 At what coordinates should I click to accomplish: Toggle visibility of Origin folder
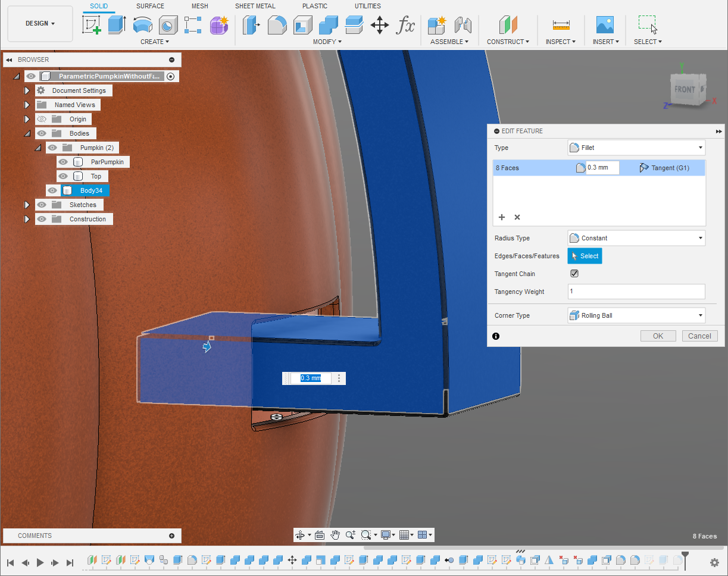pos(42,119)
